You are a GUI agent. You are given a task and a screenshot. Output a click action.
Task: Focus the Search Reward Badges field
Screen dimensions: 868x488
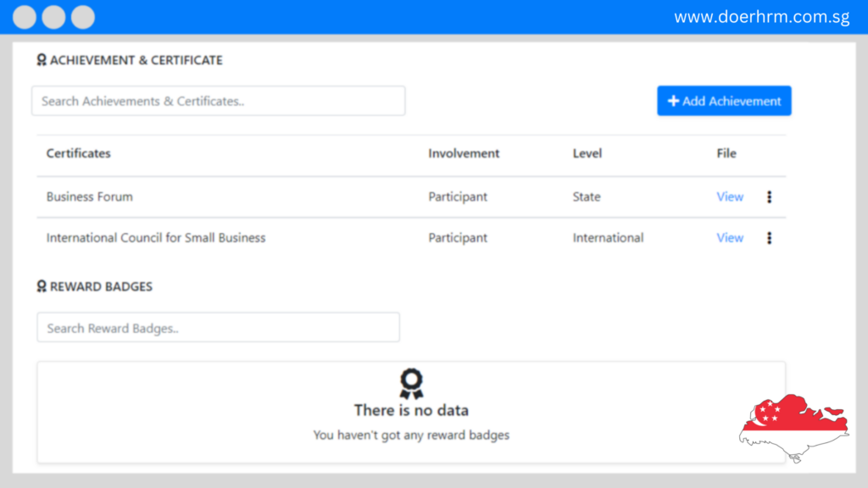coord(218,328)
